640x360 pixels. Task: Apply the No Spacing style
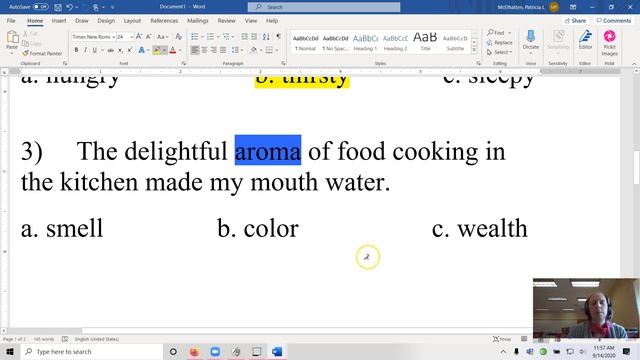(x=335, y=42)
